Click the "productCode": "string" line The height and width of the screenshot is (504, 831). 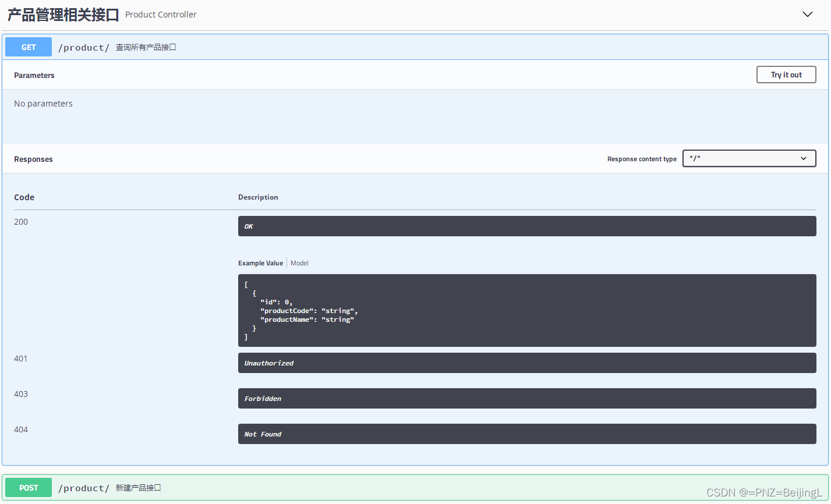point(309,311)
